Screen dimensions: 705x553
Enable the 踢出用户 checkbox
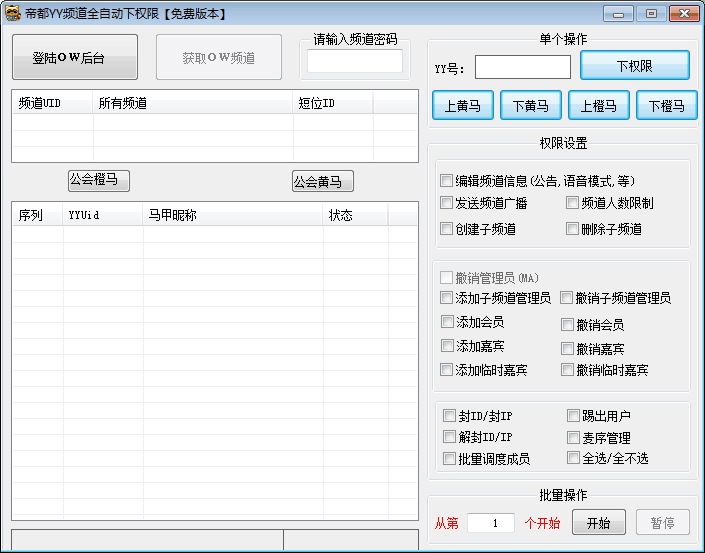point(573,415)
